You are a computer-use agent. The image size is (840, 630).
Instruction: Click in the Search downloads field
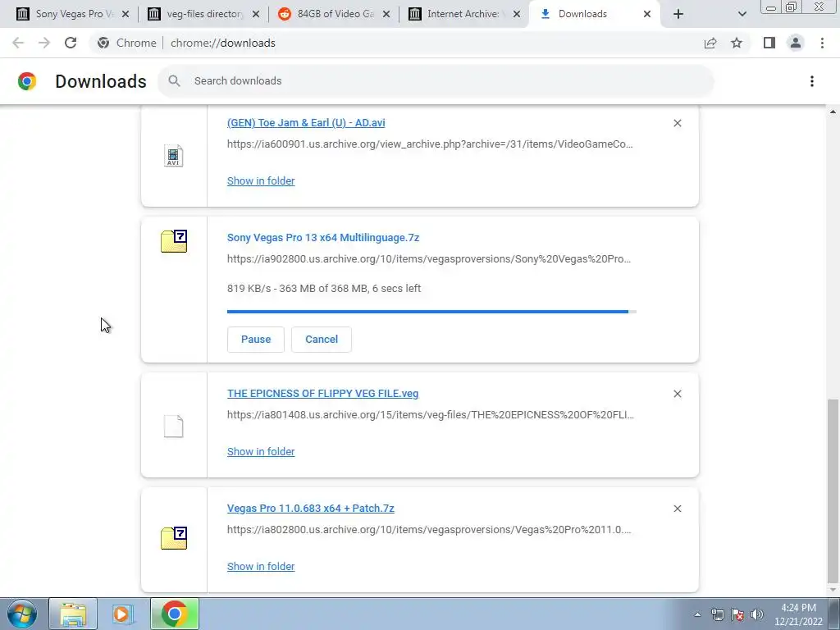[436, 81]
